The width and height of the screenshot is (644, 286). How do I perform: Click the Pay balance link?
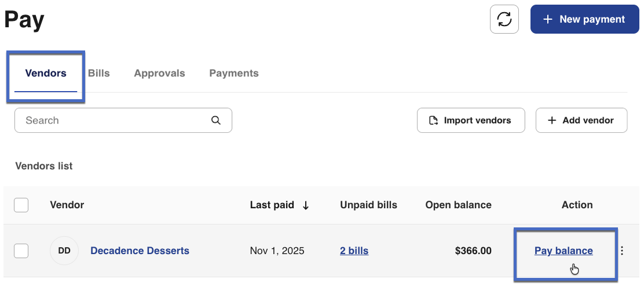coord(563,251)
